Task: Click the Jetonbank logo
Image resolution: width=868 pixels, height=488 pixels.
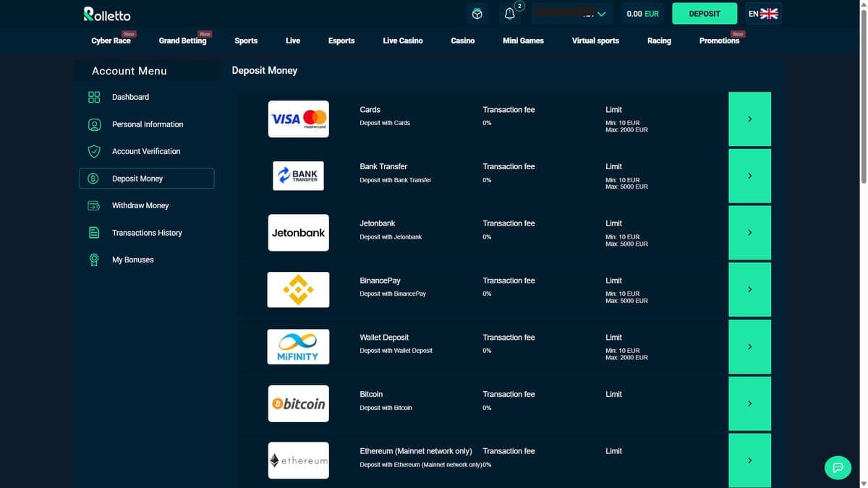Action: tap(298, 233)
